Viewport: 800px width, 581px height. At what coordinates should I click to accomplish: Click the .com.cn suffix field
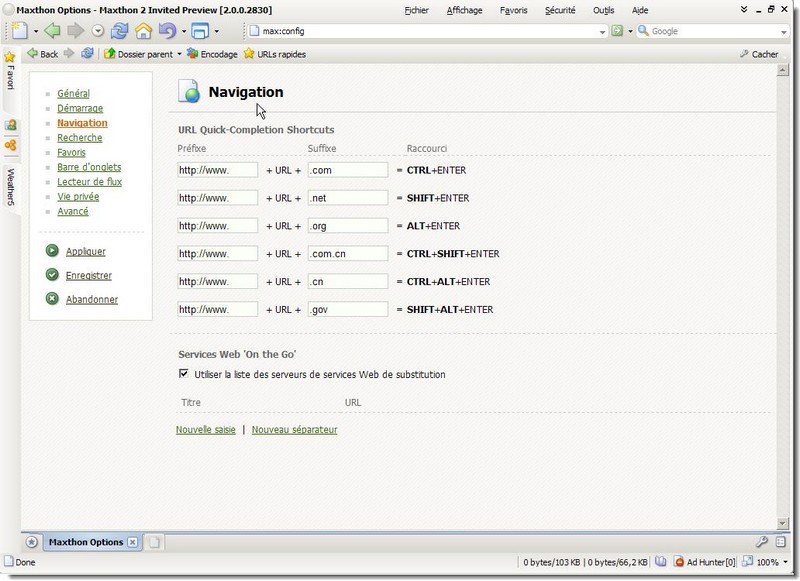(348, 254)
